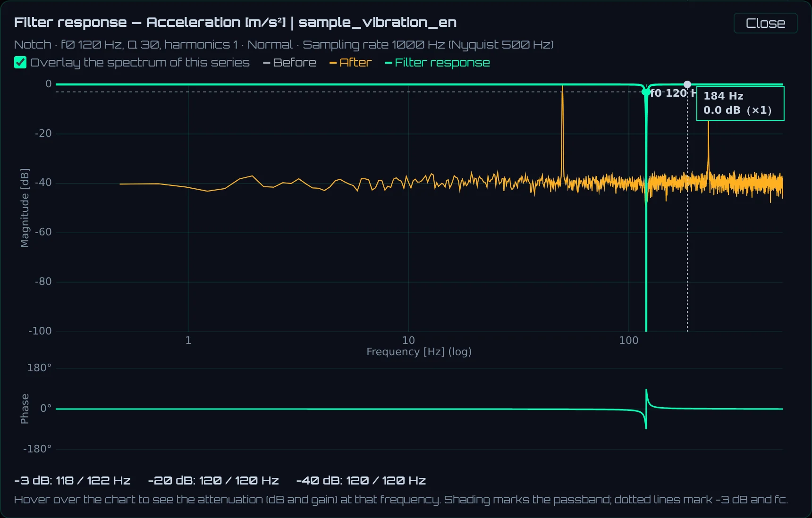Viewport: 812px width, 518px height.
Task: Click the Phase axis label
Action: click(x=25, y=409)
